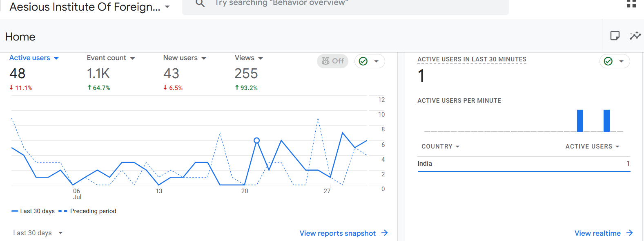The width and height of the screenshot is (644, 241).
Task: Open the Last 30 days date range dropdown
Action: (38, 233)
